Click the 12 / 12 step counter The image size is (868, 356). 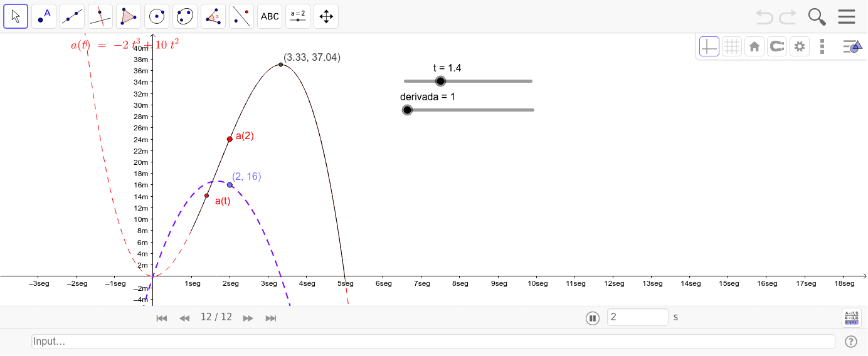(216, 317)
